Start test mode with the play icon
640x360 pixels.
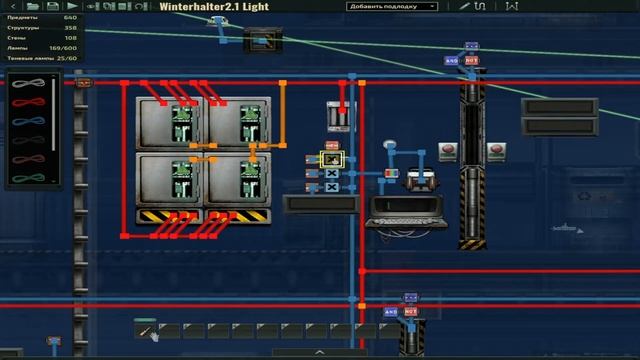[72, 6]
